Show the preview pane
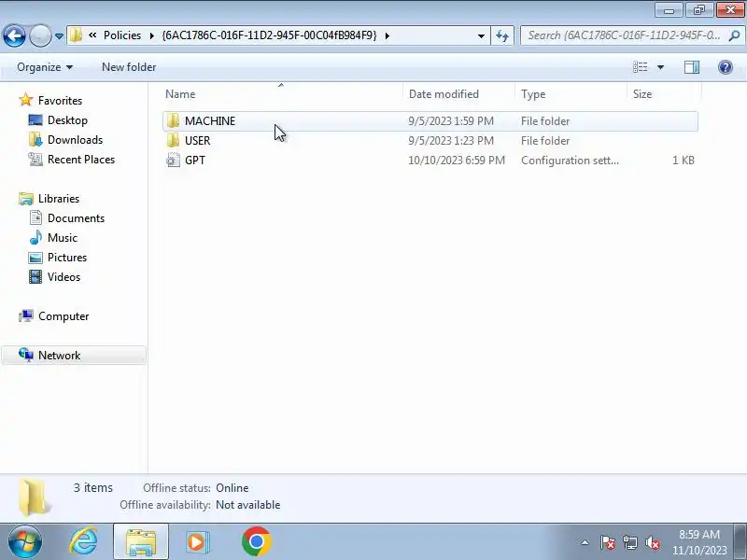The width and height of the screenshot is (747, 560). click(x=692, y=67)
